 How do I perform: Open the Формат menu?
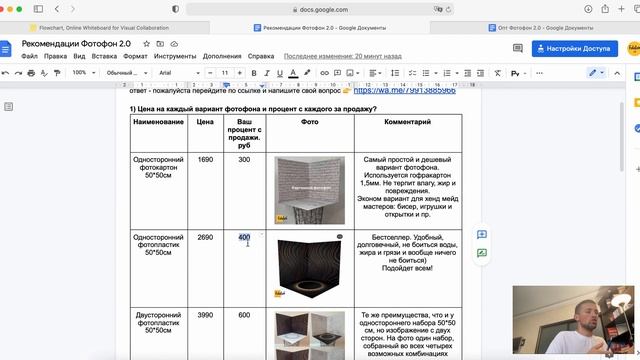(135, 56)
